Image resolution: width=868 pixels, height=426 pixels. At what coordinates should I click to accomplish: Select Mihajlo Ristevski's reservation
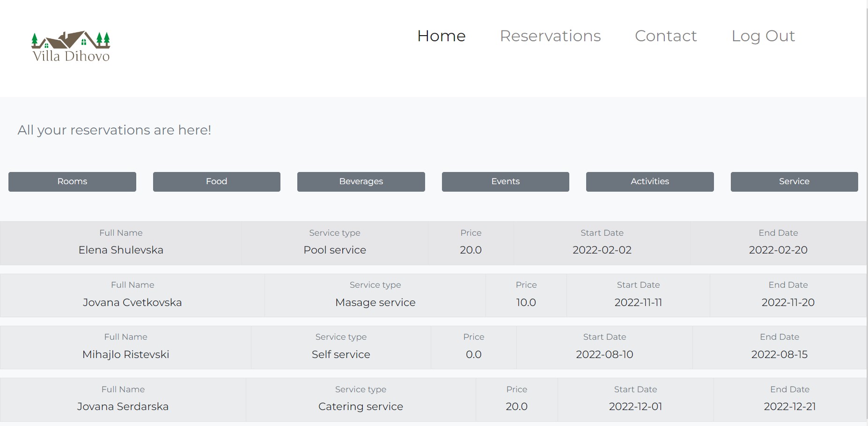125,354
